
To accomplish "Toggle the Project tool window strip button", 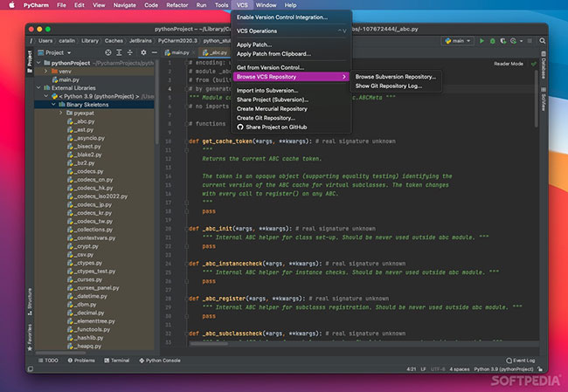I will [x=30, y=61].
